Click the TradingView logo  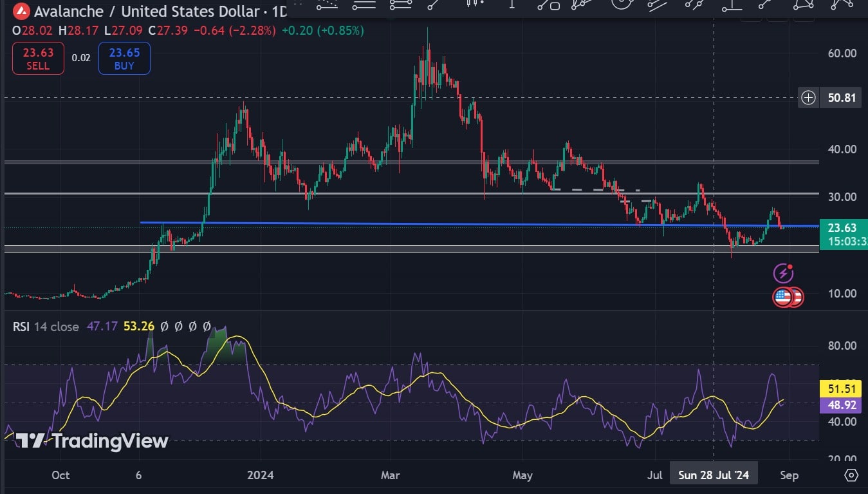(92, 441)
